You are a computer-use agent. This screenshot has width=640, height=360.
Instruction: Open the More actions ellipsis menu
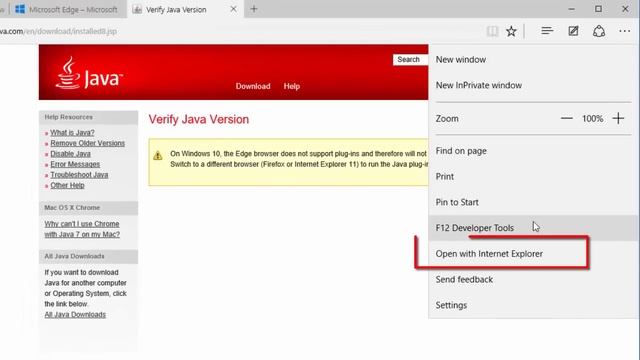[624, 31]
